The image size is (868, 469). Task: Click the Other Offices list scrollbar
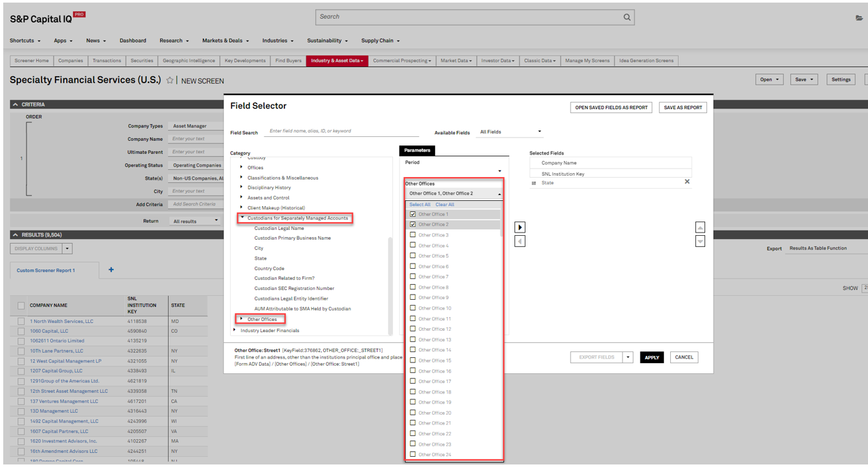click(x=502, y=223)
